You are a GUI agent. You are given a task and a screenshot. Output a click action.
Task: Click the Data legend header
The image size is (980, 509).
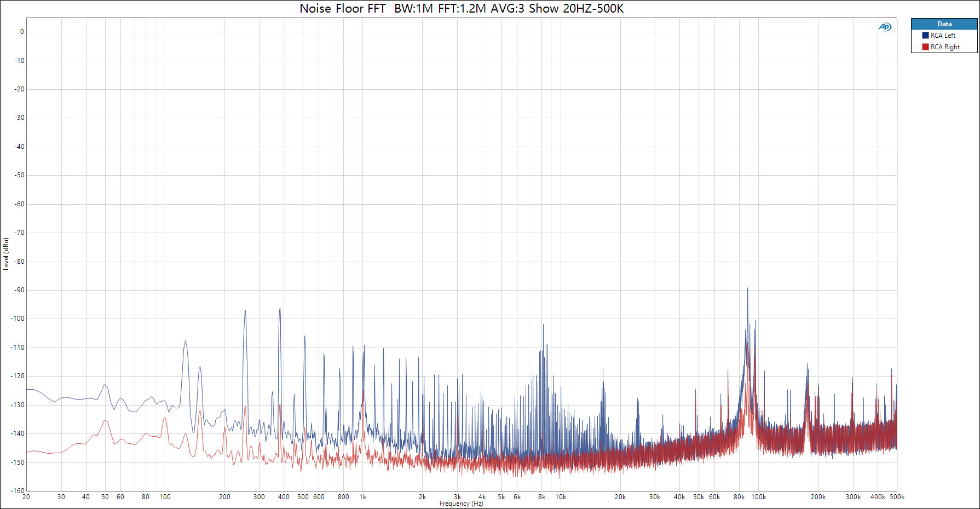point(944,24)
